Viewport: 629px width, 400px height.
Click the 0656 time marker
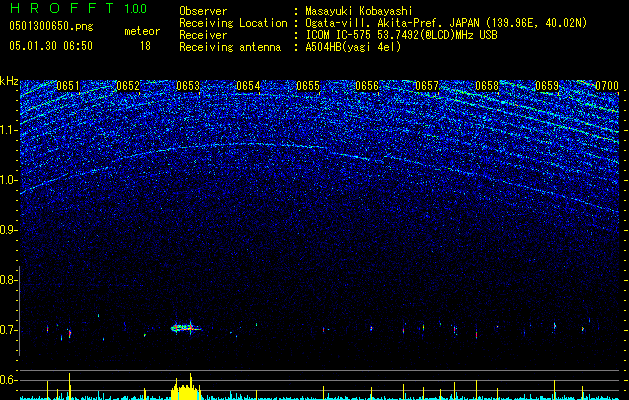tap(367, 86)
